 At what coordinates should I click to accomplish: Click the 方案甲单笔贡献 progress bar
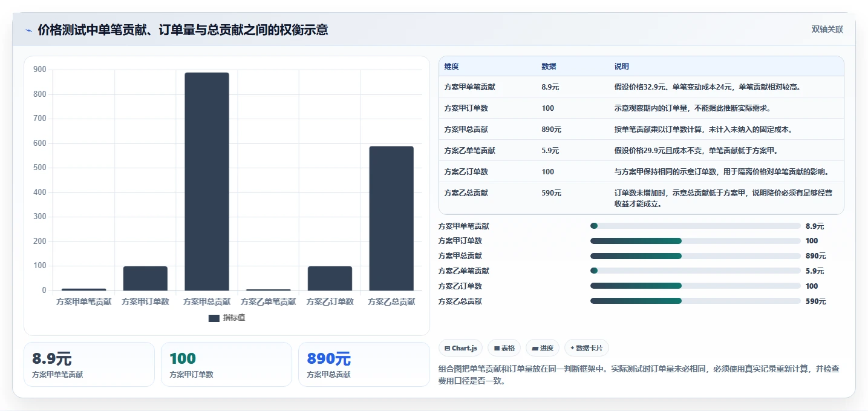click(x=696, y=226)
